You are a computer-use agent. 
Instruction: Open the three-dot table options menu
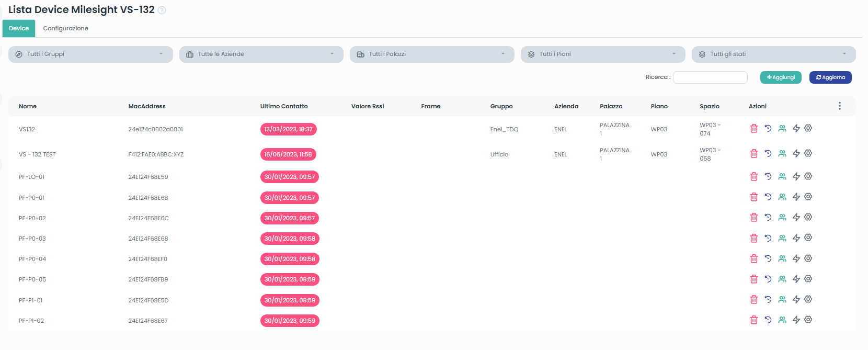839,106
